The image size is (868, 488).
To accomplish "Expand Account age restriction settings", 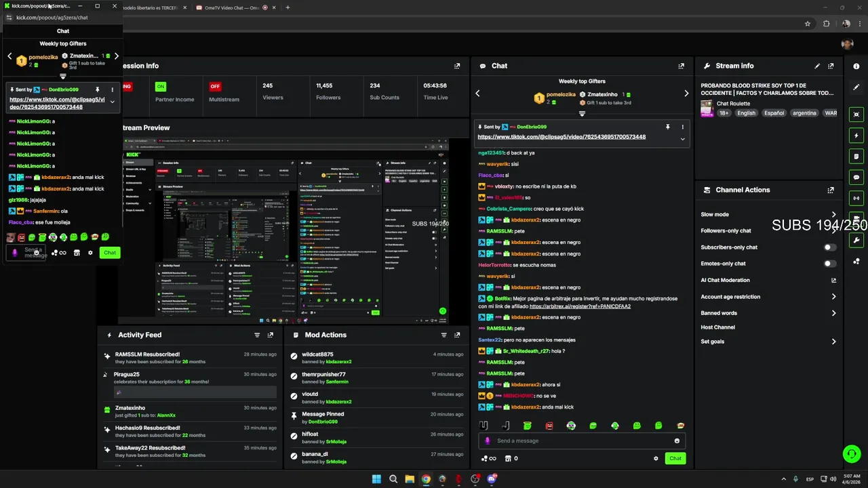I will pos(833,297).
